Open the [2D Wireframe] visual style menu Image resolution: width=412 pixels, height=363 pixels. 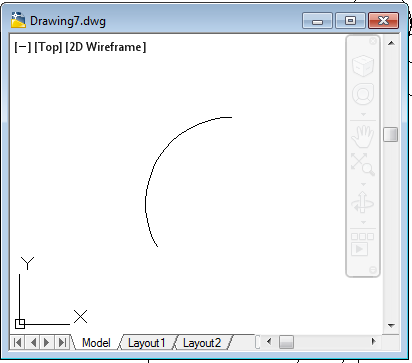106,47
